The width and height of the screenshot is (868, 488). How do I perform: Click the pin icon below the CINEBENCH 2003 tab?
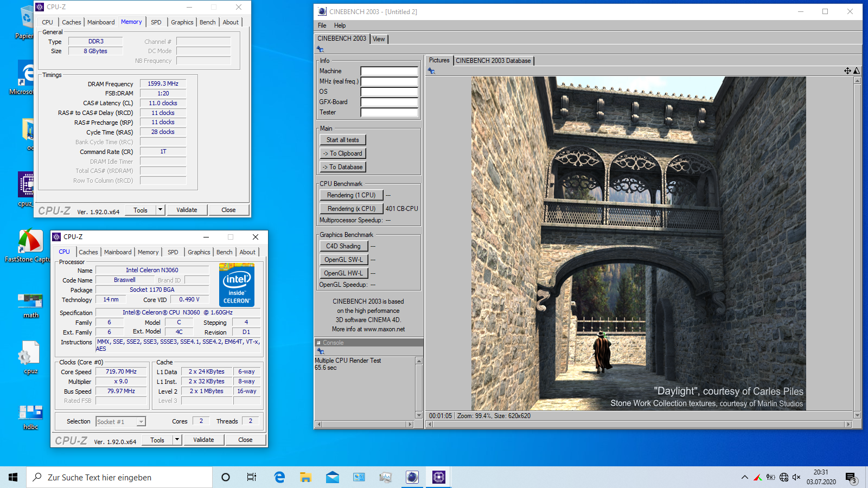pos(320,49)
